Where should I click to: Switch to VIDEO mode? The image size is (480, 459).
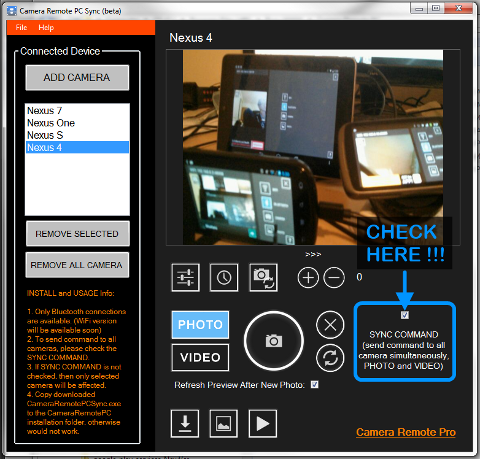pos(200,358)
